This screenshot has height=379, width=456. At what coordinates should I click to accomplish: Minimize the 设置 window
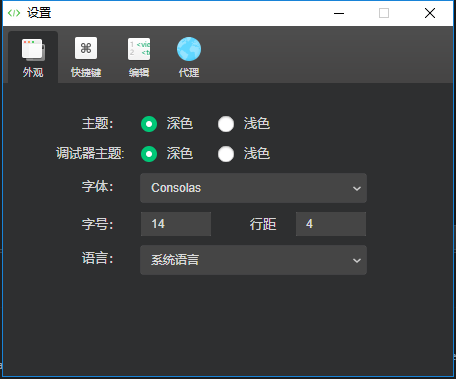pos(339,13)
